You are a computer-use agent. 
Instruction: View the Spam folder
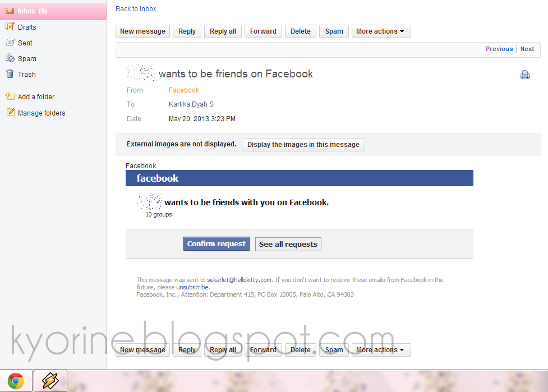click(27, 59)
